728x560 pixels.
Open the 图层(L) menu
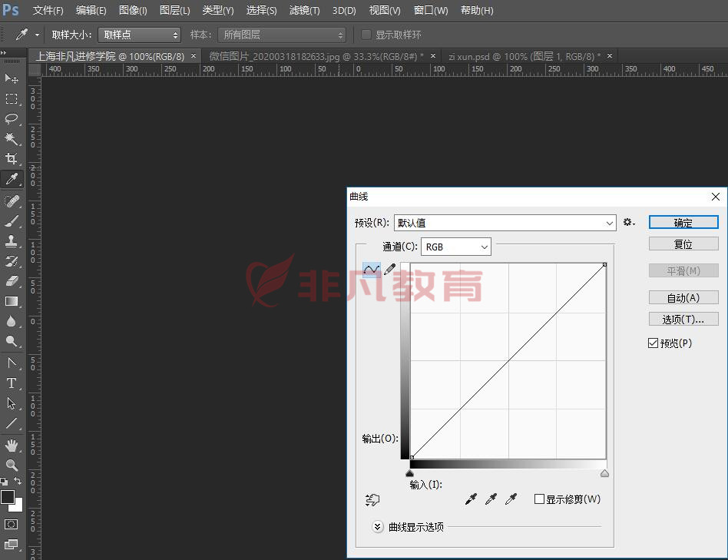(174, 10)
